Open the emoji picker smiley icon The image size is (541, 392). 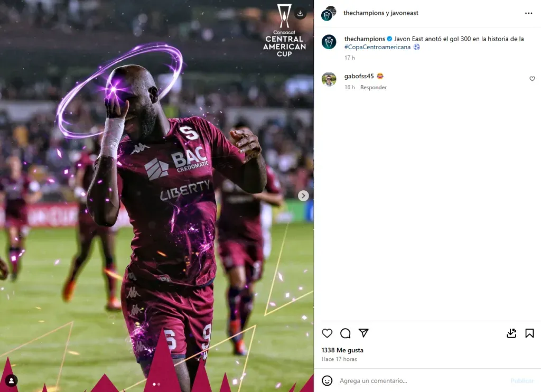[x=327, y=380]
